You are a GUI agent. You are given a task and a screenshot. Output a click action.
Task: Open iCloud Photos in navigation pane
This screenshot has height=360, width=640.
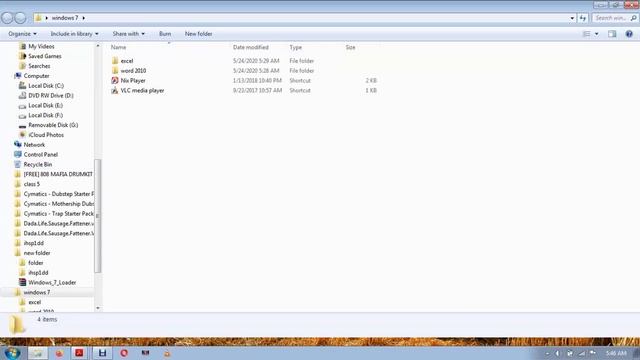coord(46,135)
